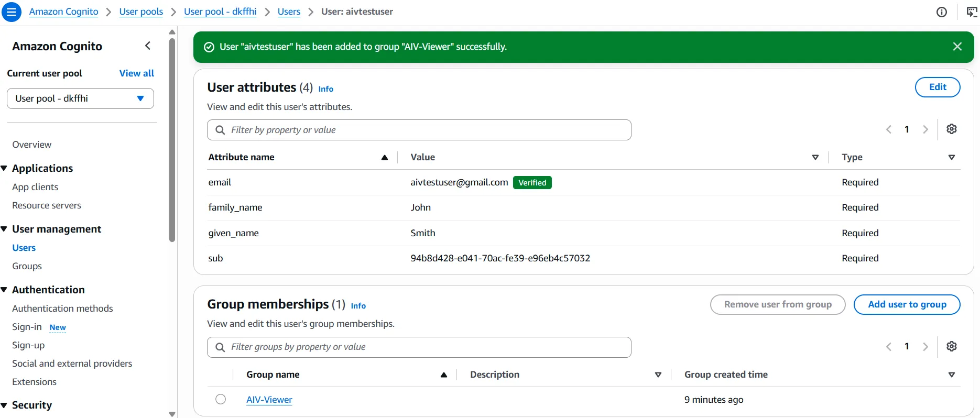Navigate to Users breadcrumb link
This screenshot has width=980, height=418.
[289, 12]
